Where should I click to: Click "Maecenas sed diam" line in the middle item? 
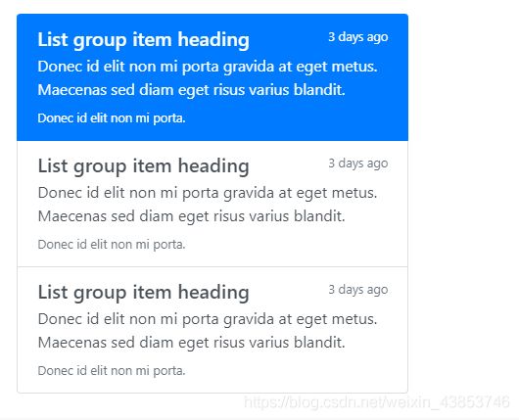(191, 216)
